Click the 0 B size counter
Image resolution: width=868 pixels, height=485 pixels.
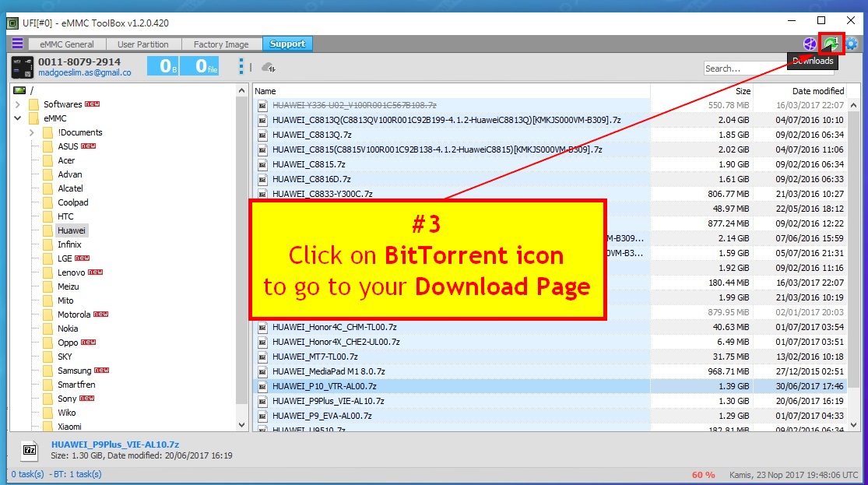point(162,66)
